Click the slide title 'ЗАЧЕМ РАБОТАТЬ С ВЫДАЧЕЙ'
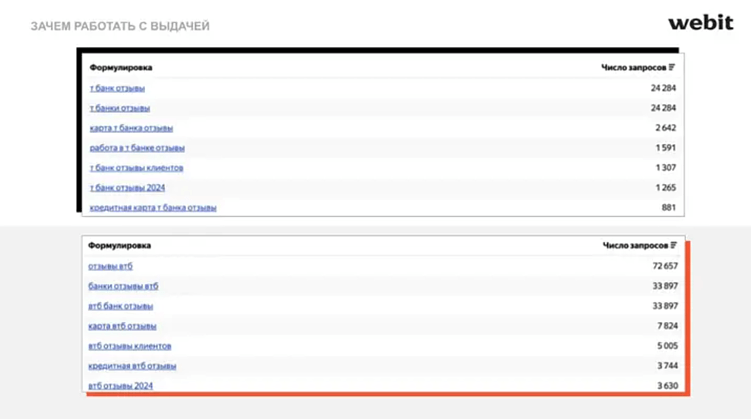 pyautogui.click(x=120, y=26)
